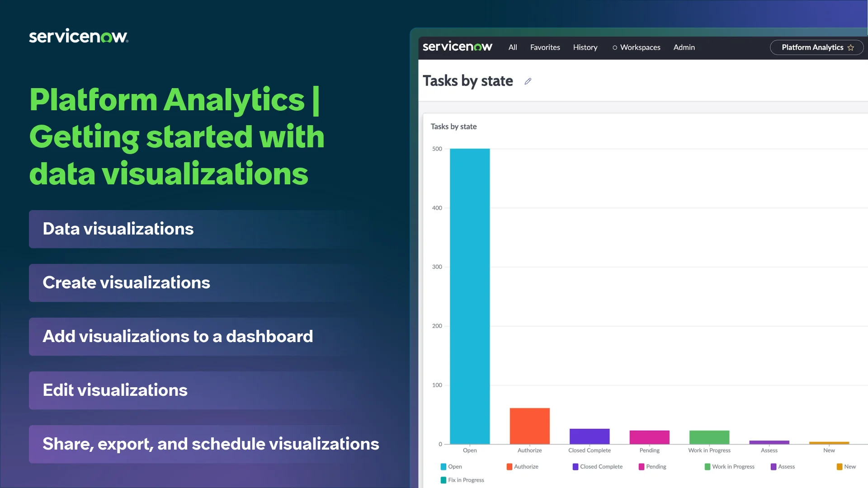Open the History menu

(x=585, y=47)
